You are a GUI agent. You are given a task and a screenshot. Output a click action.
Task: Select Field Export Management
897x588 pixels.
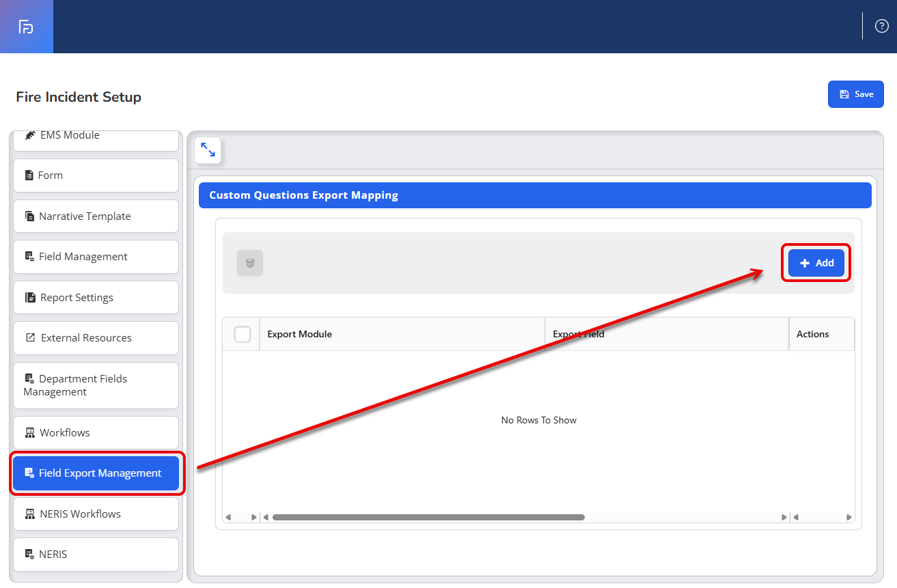96,473
